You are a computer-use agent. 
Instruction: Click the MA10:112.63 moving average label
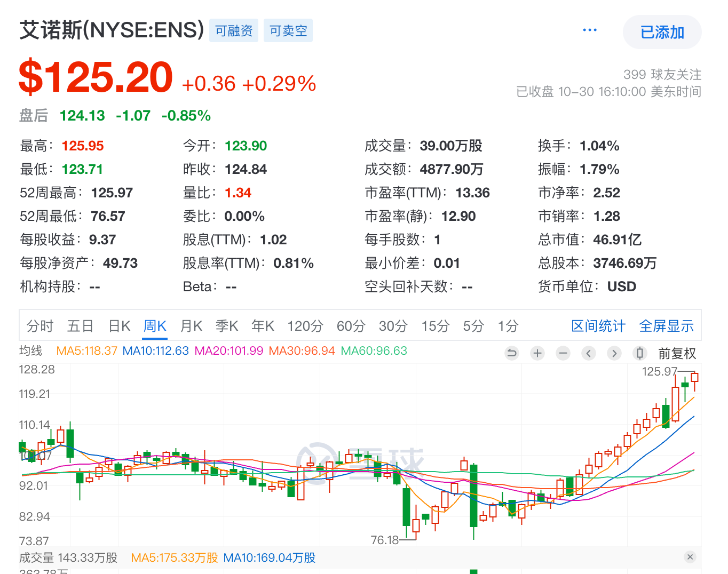click(156, 351)
